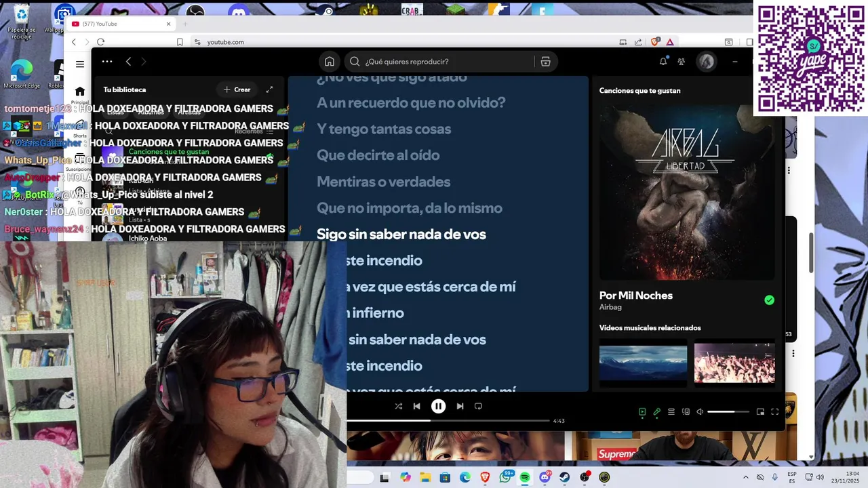Image resolution: width=868 pixels, height=488 pixels.
Task: Skip to the previous track
Action: point(416,406)
